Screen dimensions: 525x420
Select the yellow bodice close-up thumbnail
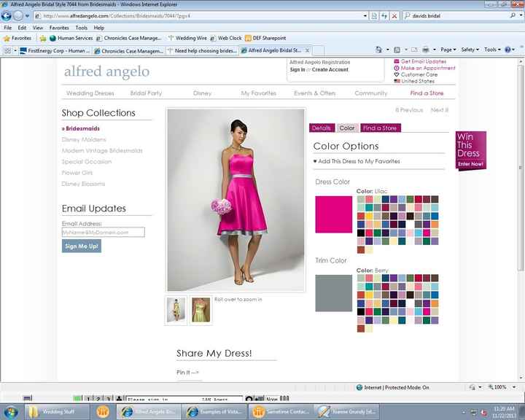click(x=201, y=310)
